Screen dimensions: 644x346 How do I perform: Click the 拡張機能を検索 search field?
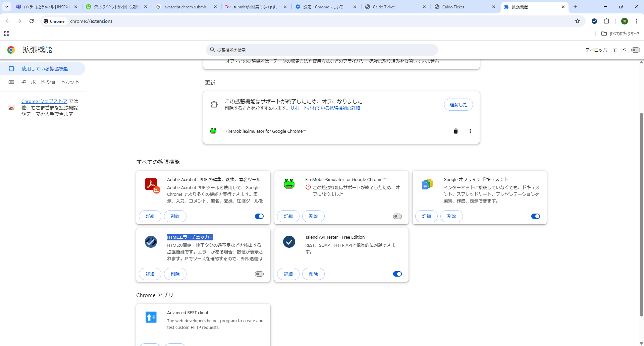(322, 50)
